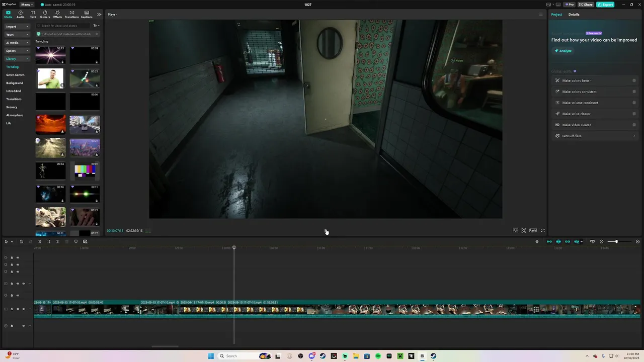644x362 pixels.
Task: Toggle the Make volume consistent option
Action: (634, 103)
